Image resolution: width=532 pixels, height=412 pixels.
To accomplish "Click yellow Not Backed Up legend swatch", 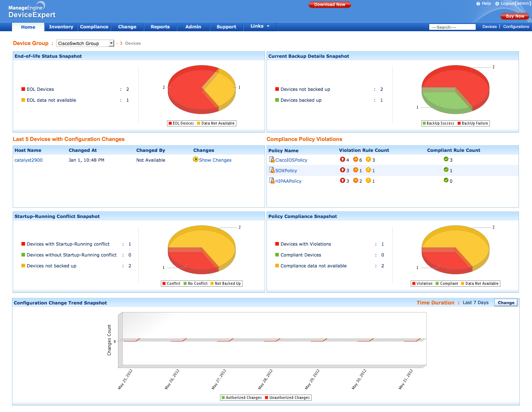I will click(x=212, y=283).
